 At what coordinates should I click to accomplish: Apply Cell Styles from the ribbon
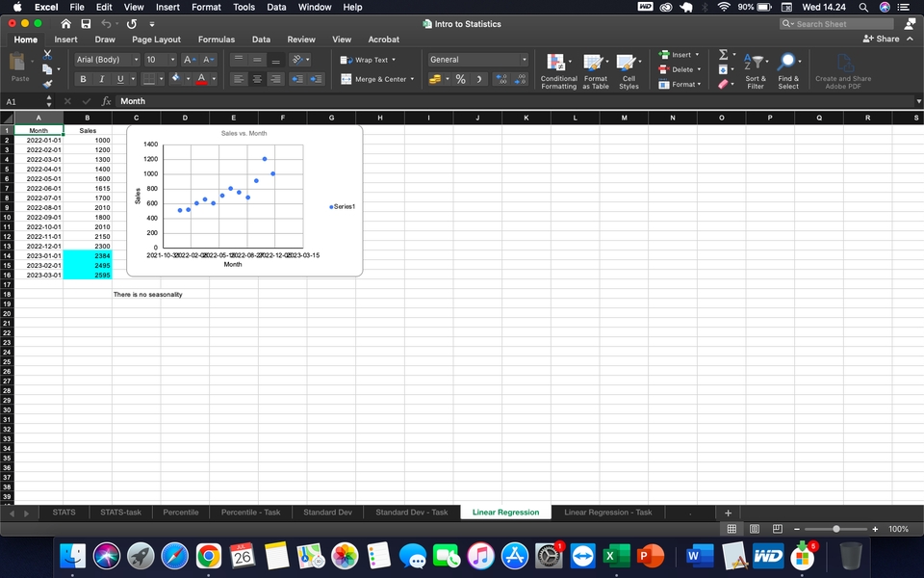[629, 71]
